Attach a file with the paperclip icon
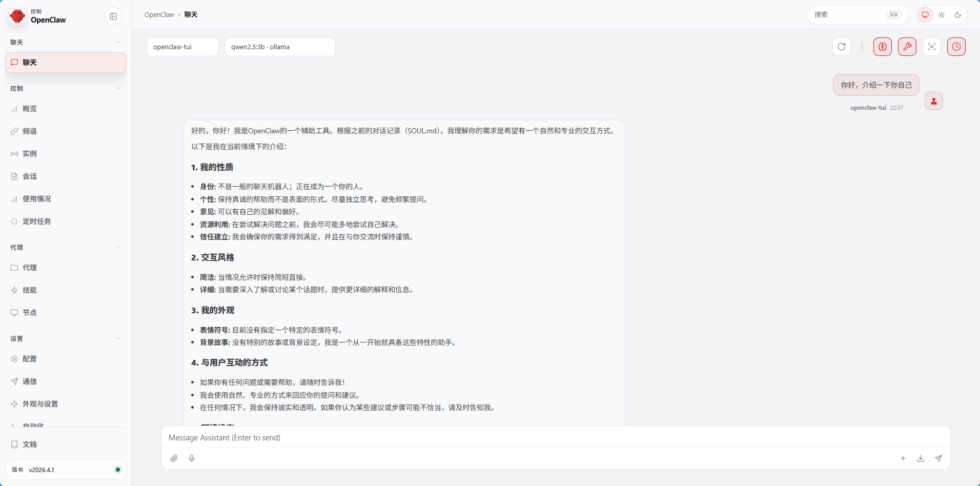The image size is (980, 486). coord(174,458)
